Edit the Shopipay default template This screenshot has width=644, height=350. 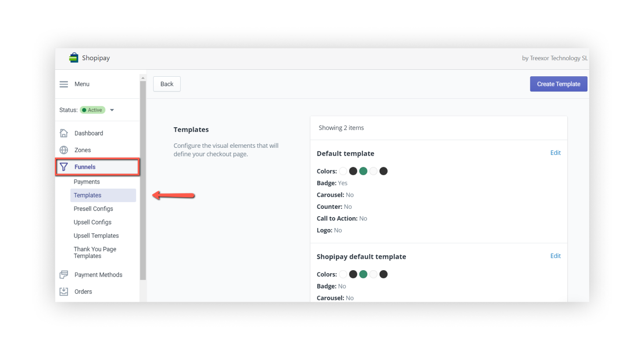tap(555, 256)
